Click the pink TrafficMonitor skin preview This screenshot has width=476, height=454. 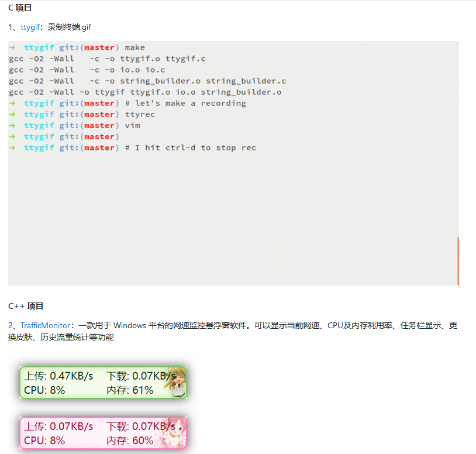tap(104, 433)
